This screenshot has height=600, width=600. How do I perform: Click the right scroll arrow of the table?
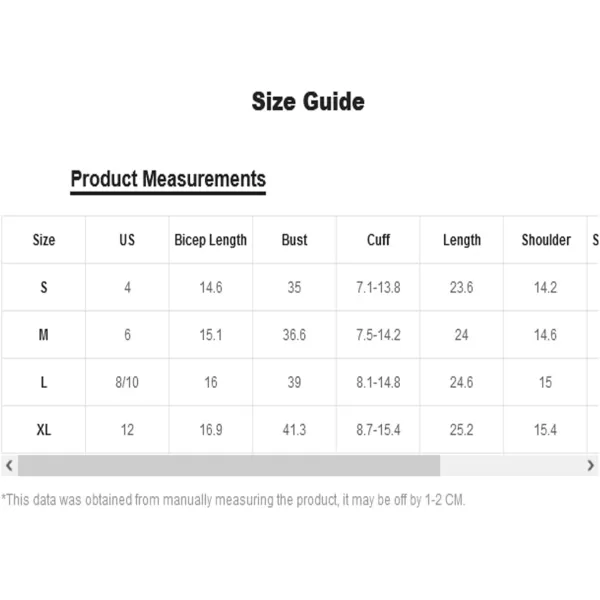[590, 465]
